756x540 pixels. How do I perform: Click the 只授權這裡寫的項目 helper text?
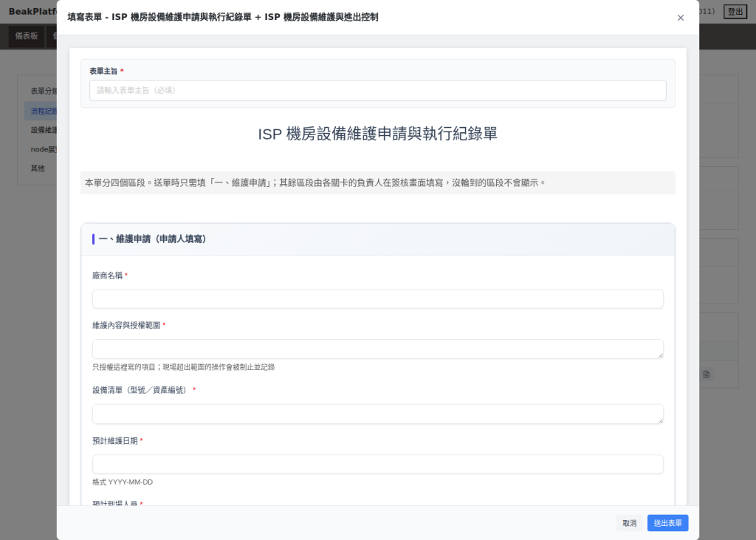pyautogui.click(x=183, y=367)
